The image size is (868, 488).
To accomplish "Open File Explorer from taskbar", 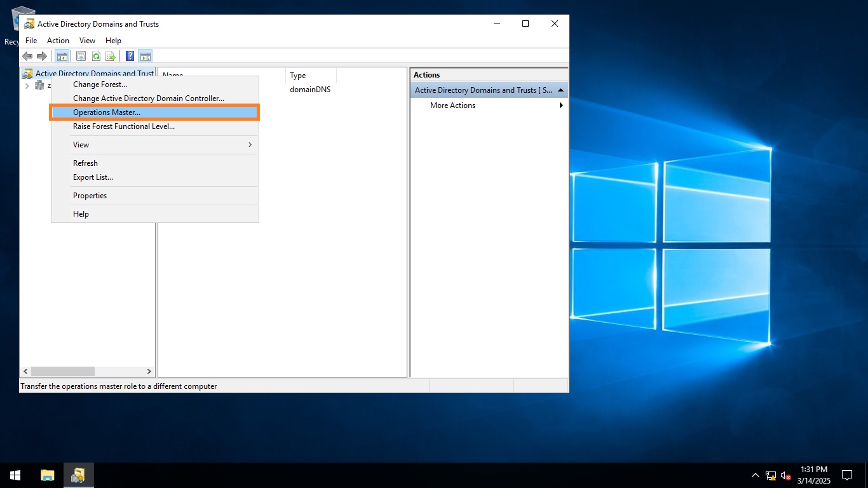I will point(48,475).
